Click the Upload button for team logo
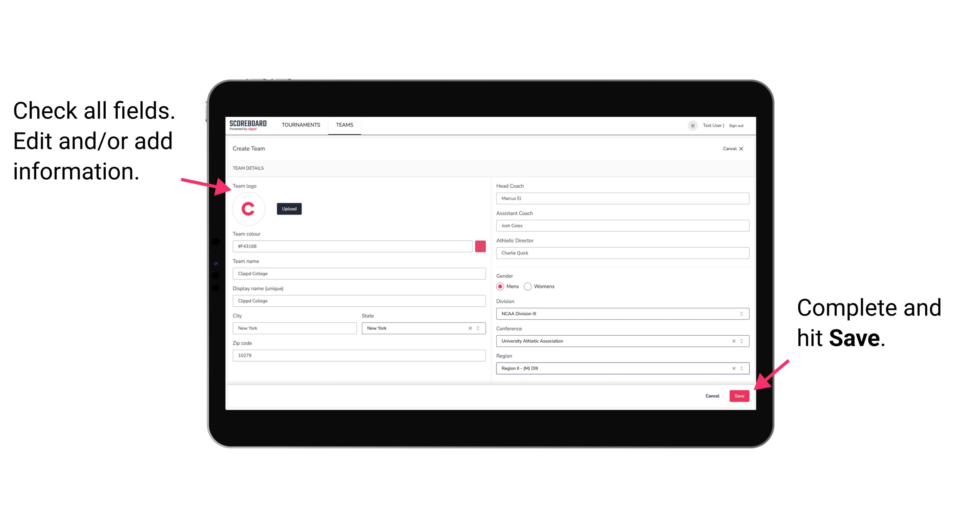The image size is (980, 527). (x=289, y=208)
